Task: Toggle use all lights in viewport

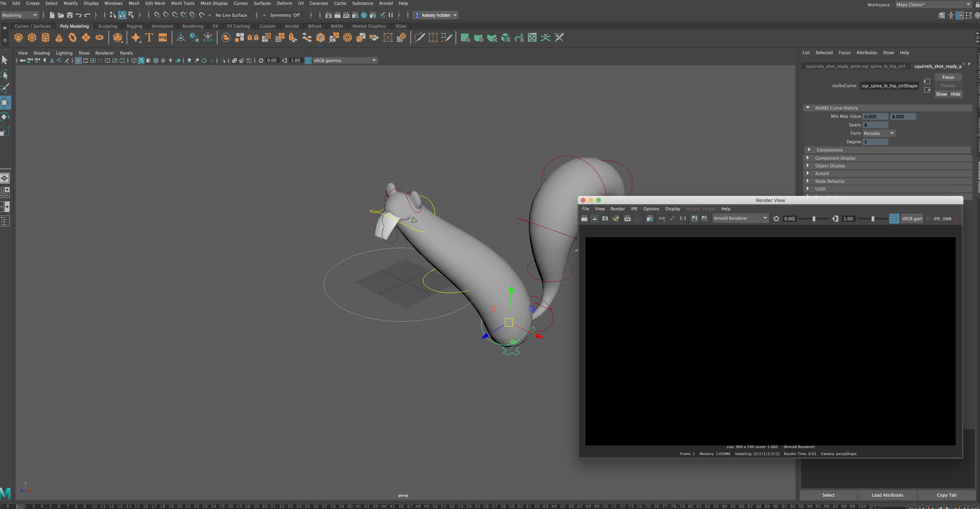Action: click(170, 61)
